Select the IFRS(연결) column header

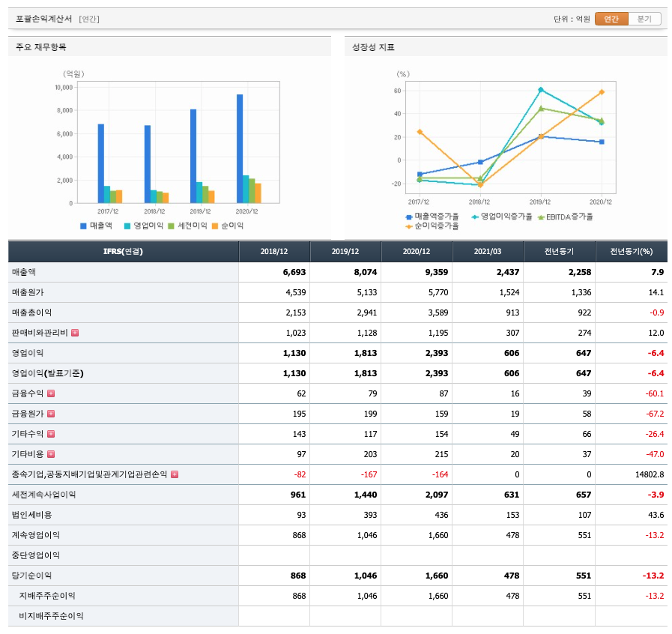(x=123, y=251)
